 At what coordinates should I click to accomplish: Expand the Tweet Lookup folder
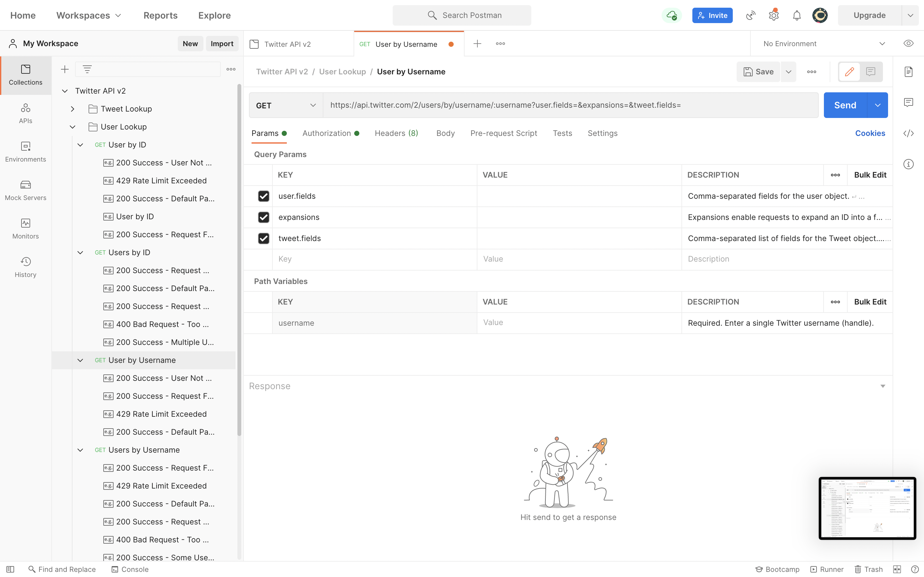(73, 109)
